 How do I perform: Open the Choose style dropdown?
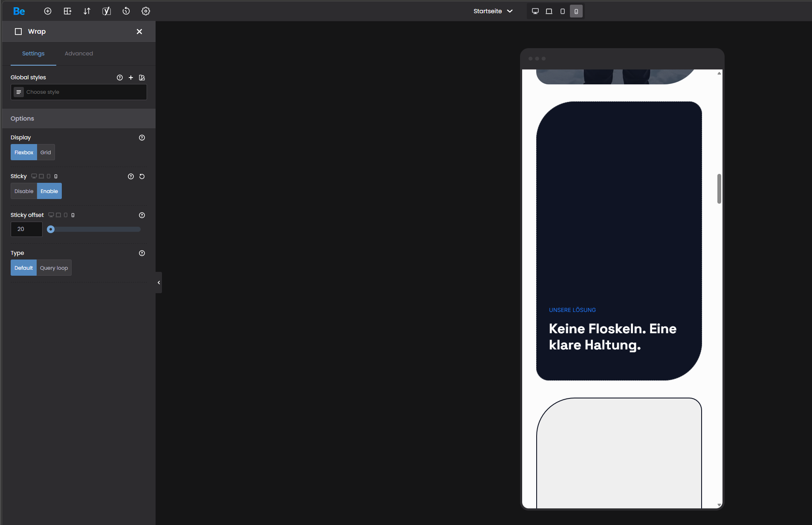click(79, 92)
